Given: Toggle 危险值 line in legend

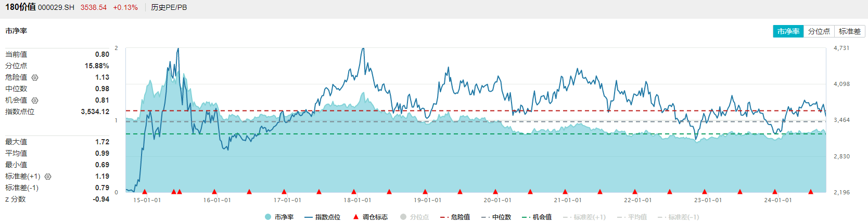Looking at the screenshot, I should [455, 217].
